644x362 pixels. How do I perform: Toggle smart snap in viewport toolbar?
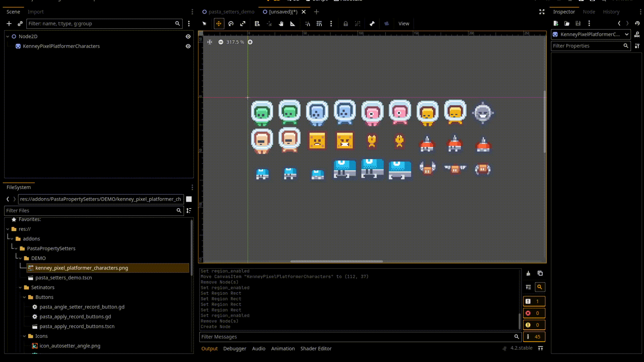tap(308, 23)
